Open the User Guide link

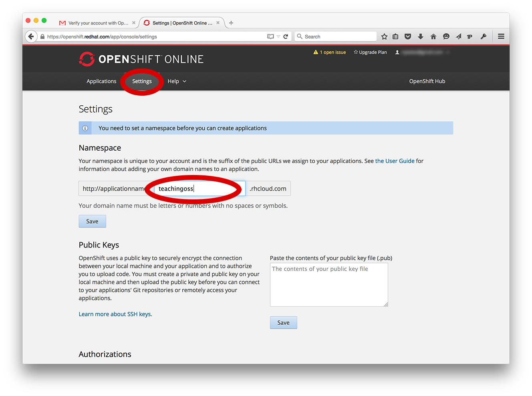tap(395, 161)
